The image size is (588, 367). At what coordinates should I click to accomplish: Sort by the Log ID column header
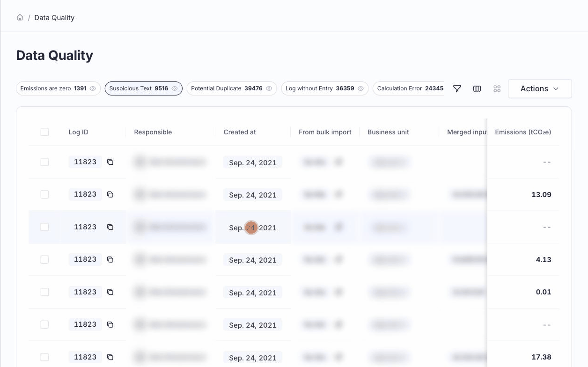pyautogui.click(x=78, y=132)
